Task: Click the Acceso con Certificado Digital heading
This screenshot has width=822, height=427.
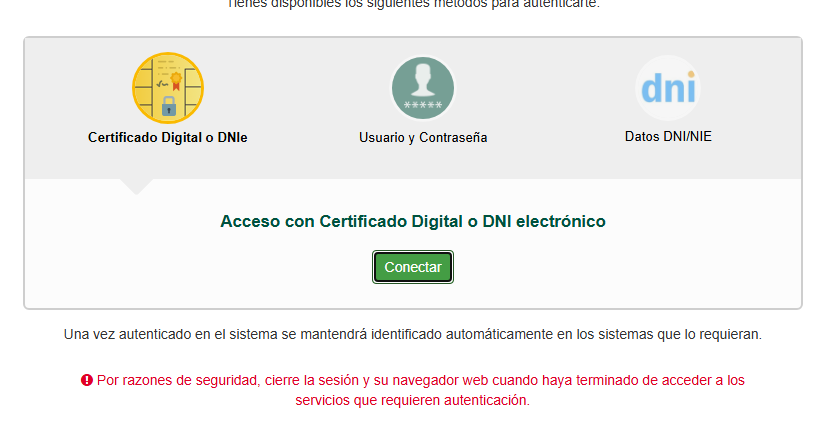Action: pos(412,221)
